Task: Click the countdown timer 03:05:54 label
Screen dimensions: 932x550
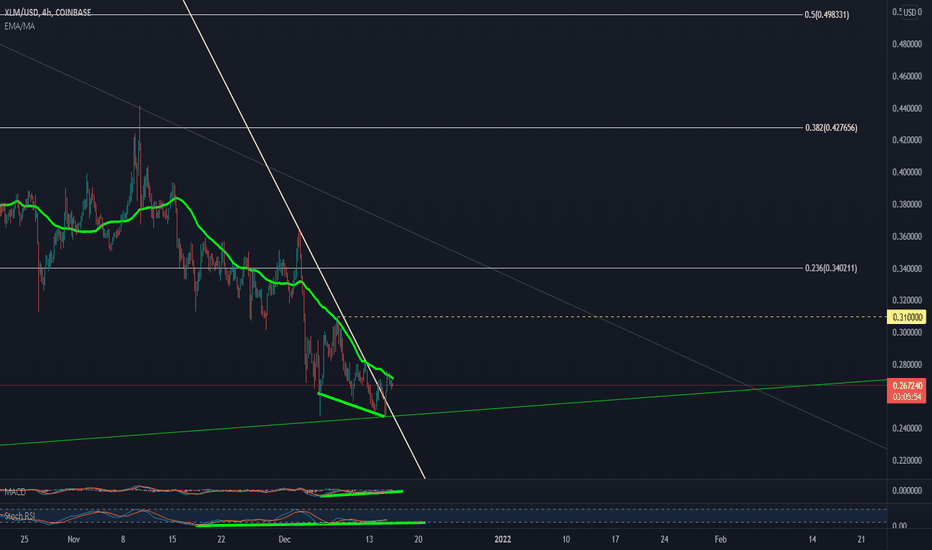Action: pos(907,397)
